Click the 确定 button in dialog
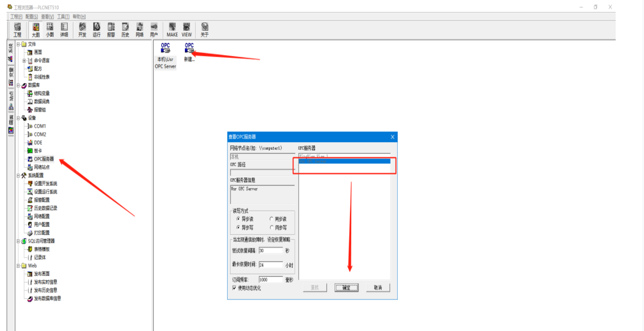This screenshot has width=644, height=331. [346, 288]
